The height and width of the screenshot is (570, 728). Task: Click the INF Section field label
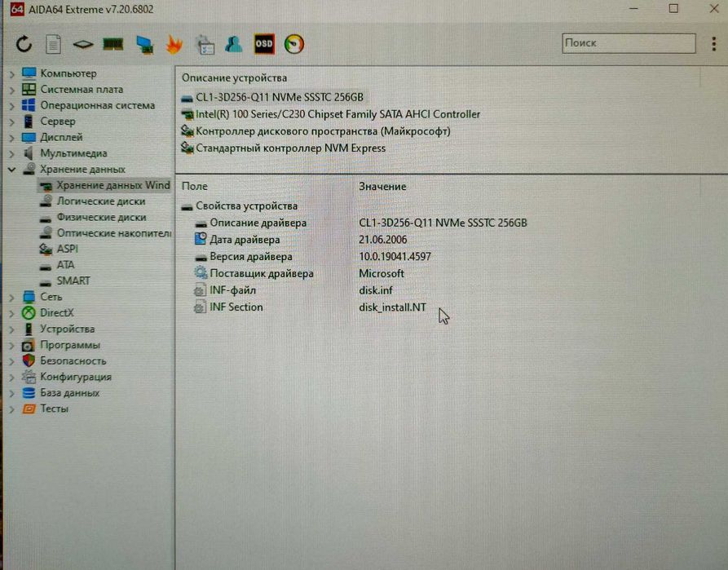pyautogui.click(x=236, y=307)
